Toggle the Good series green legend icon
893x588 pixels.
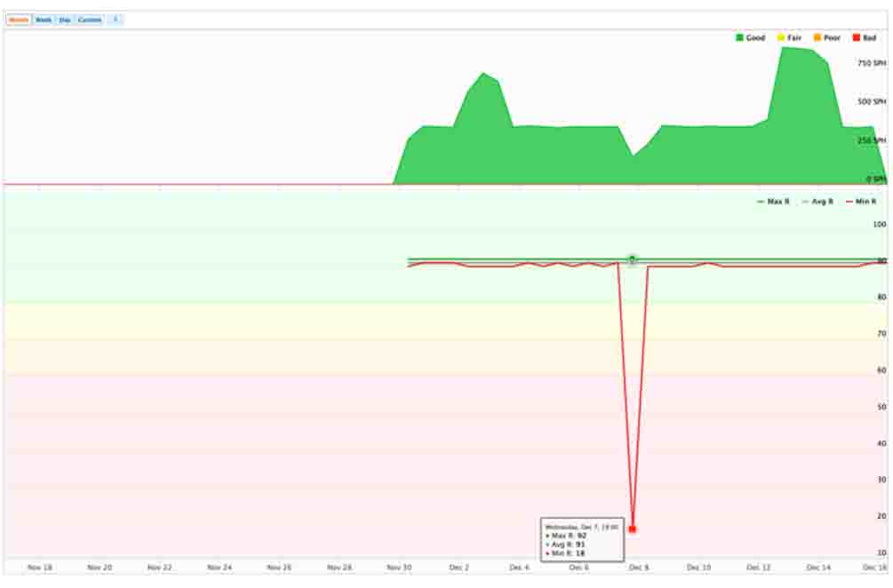pos(739,38)
